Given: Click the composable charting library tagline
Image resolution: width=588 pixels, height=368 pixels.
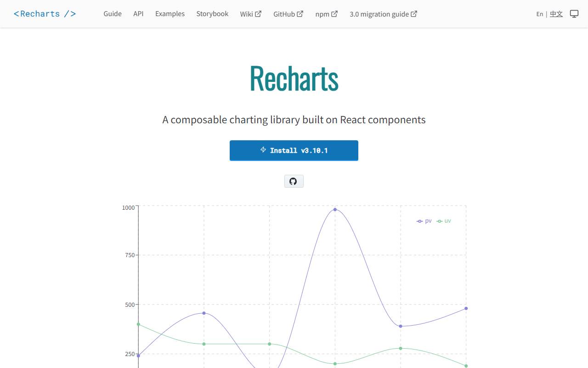Looking at the screenshot, I should [x=294, y=120].
